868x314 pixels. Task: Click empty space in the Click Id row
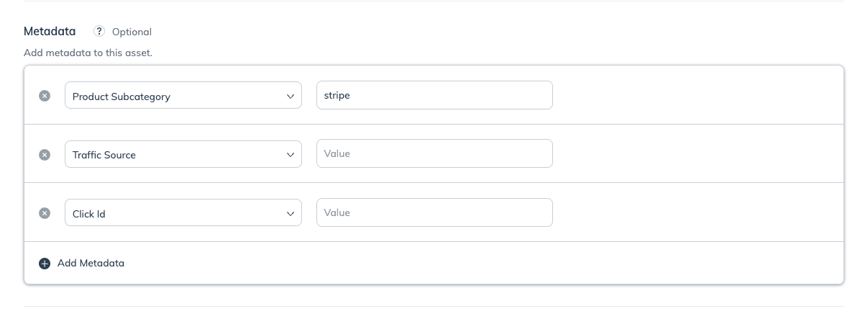coord(698,212)
